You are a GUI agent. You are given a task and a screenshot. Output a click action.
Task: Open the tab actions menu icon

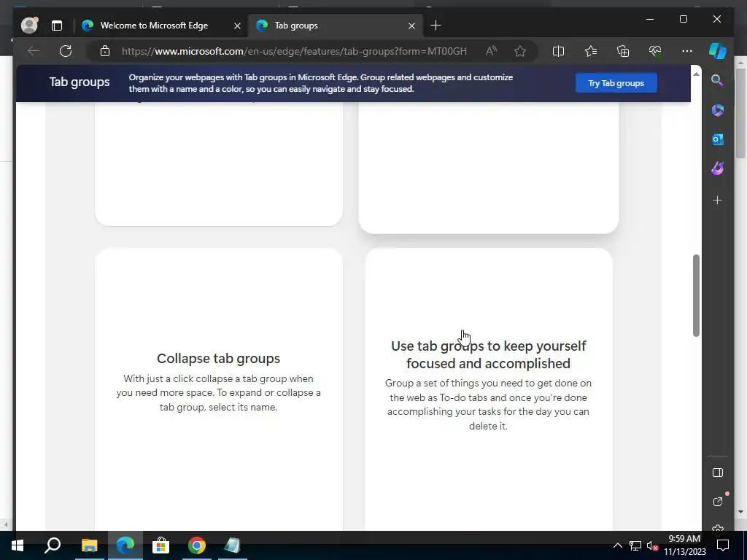click(57, 26)
